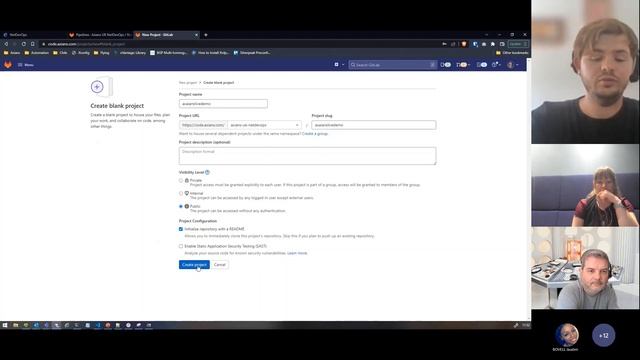The width and height of the screenshot is (640, 360).
Task: Click the Project description text area
Action: [307, 156]
